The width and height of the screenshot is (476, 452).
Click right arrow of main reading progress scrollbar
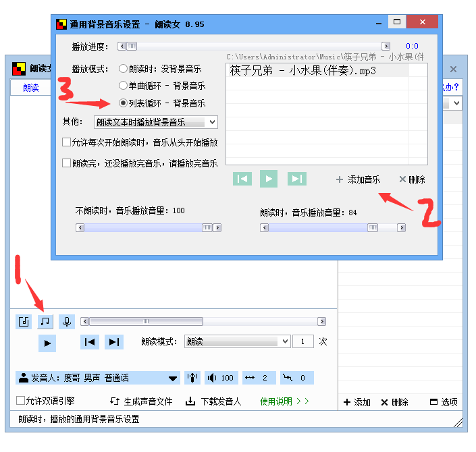coord(322,321)
